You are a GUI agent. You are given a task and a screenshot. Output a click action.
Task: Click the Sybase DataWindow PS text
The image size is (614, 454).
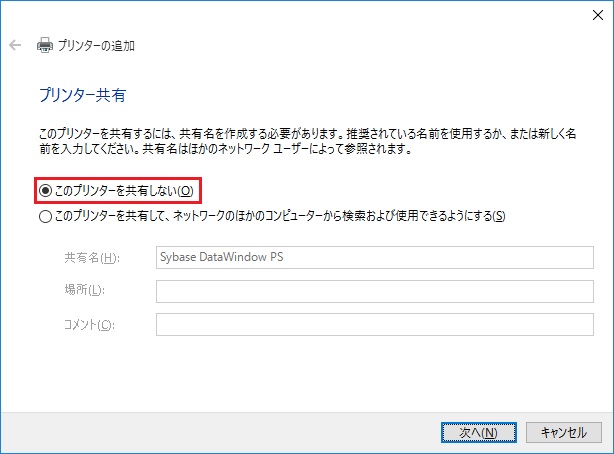click(x=220, y=257)
